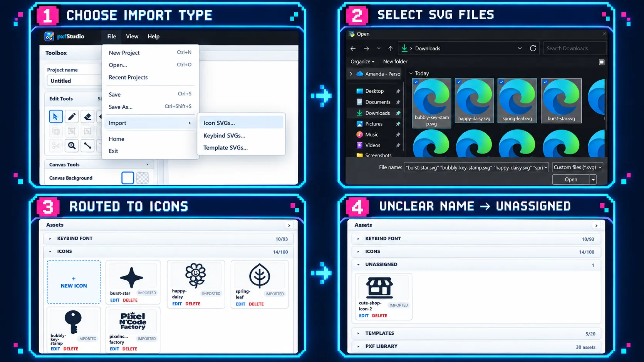
Task: Open the View menu
Action: click(x=132, y=36)
